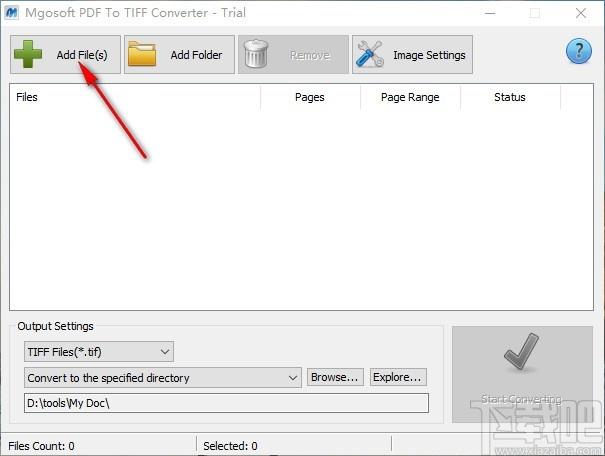
Task: Click the trash can Remove icon
Action: click(x=256, y=54)
